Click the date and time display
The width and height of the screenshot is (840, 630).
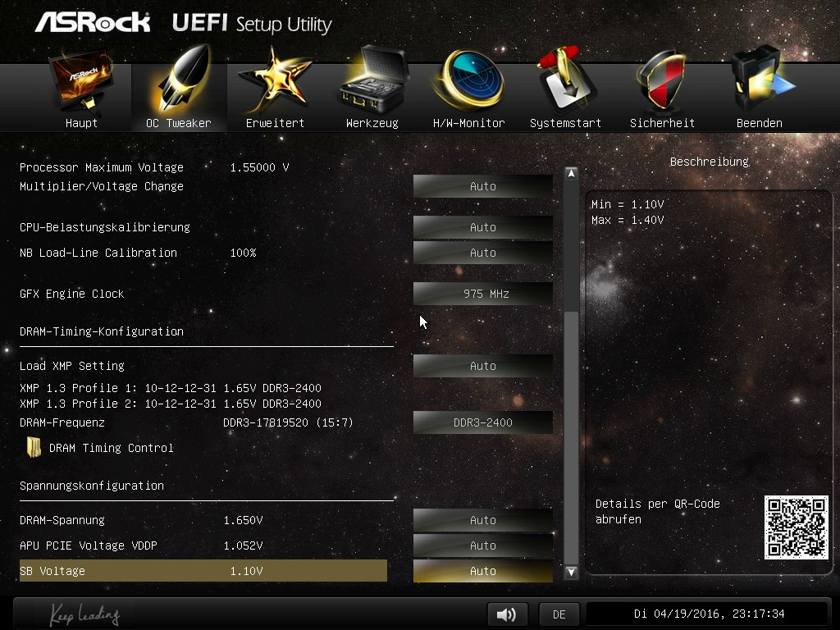[709, 614]
